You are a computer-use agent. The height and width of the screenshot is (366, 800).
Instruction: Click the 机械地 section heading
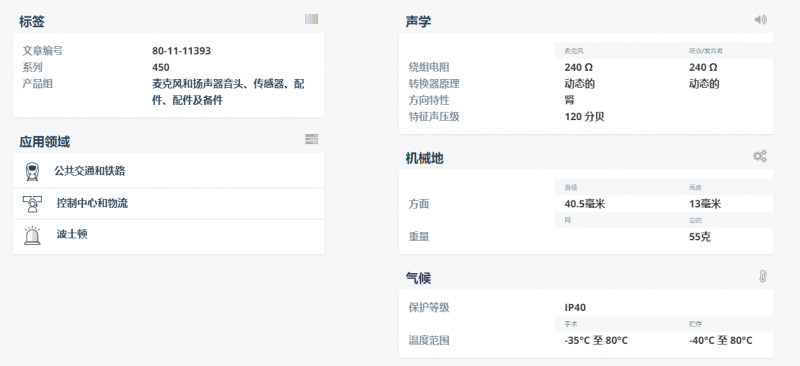coord(424,158)
